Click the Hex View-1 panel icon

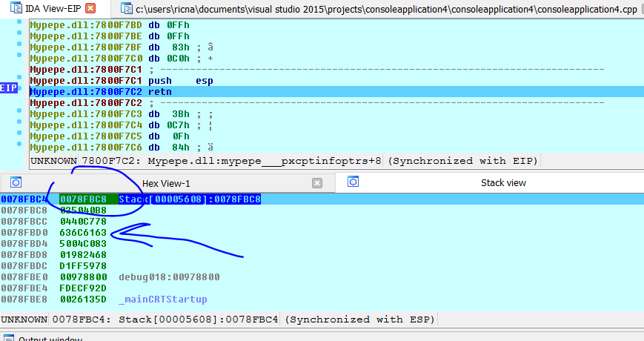pyautogui.click(x=16, y=182)
